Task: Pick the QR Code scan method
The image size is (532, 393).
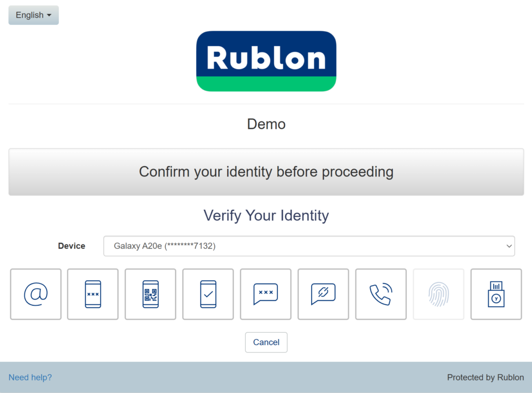Action: [151, 294]
